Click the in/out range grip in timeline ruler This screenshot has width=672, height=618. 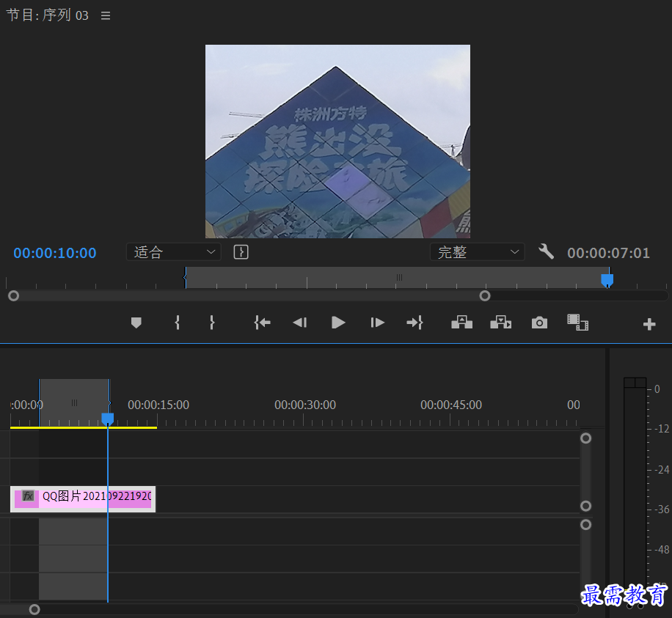[74, 402]
